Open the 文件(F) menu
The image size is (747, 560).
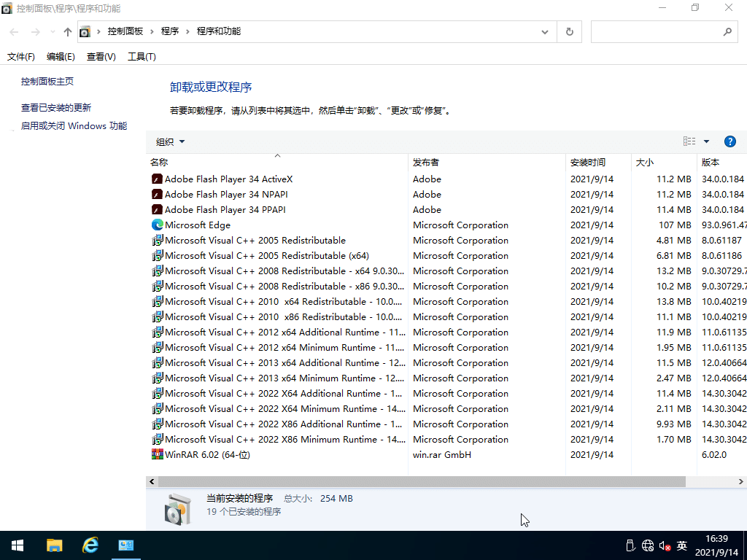(21, 57)
